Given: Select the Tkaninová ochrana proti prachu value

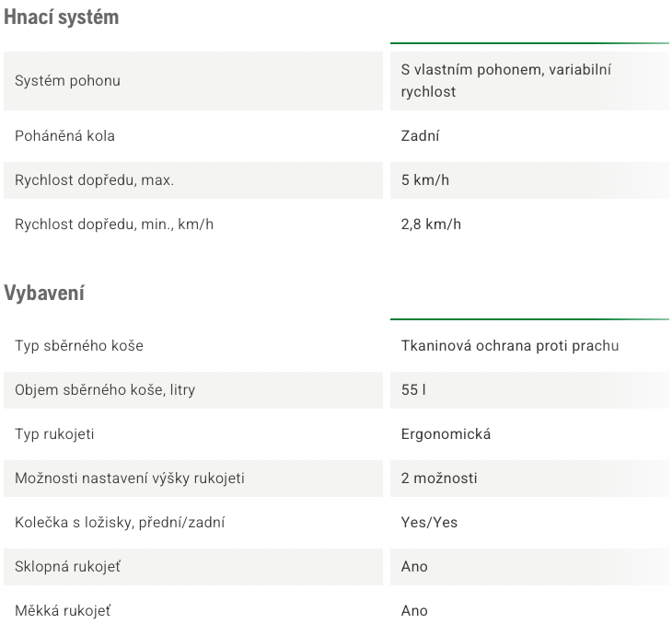Looking at the screenshot, I should [510, 346].
